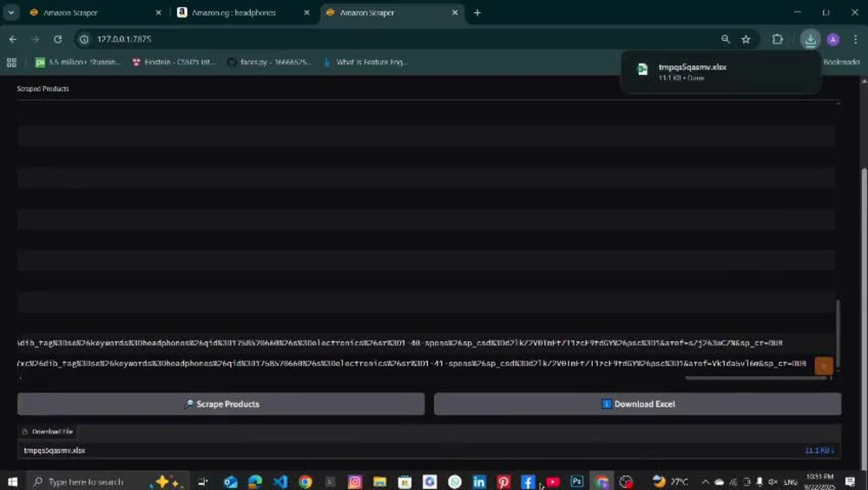Image resolution: width=868 pixels, height=490 pixels.
Task: Open Pinterest from the taskbar
Action: point(503,481)
